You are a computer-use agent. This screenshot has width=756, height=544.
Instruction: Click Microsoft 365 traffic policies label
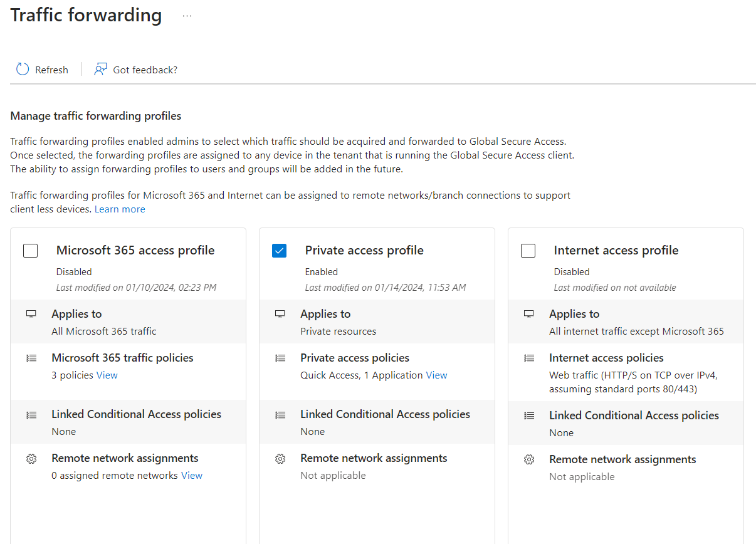122,358
